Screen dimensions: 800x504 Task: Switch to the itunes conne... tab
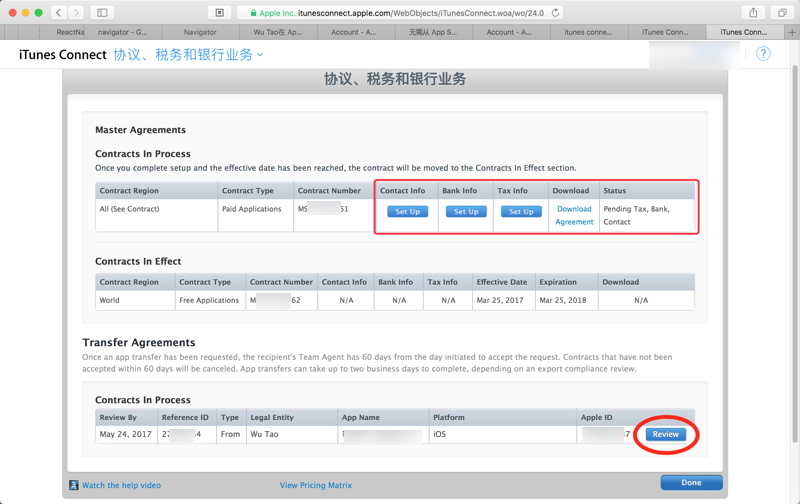click(588, 32)
